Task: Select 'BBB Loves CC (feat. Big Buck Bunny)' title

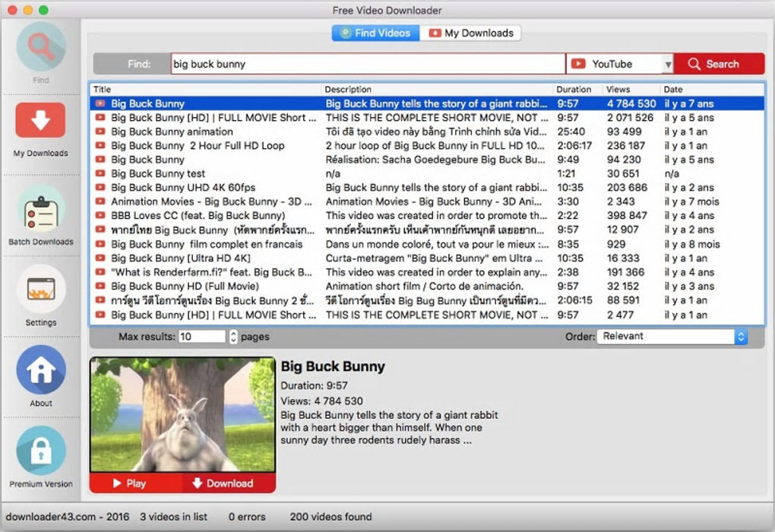Action: pos(198,216)
